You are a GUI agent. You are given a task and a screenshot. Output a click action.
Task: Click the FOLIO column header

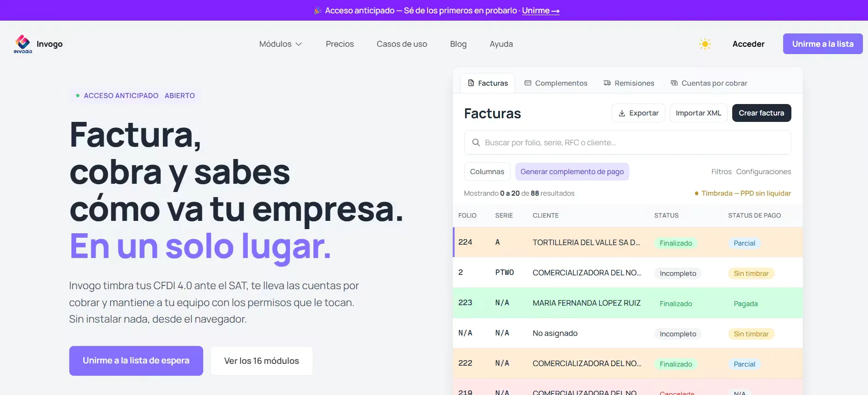coord(467,215)
